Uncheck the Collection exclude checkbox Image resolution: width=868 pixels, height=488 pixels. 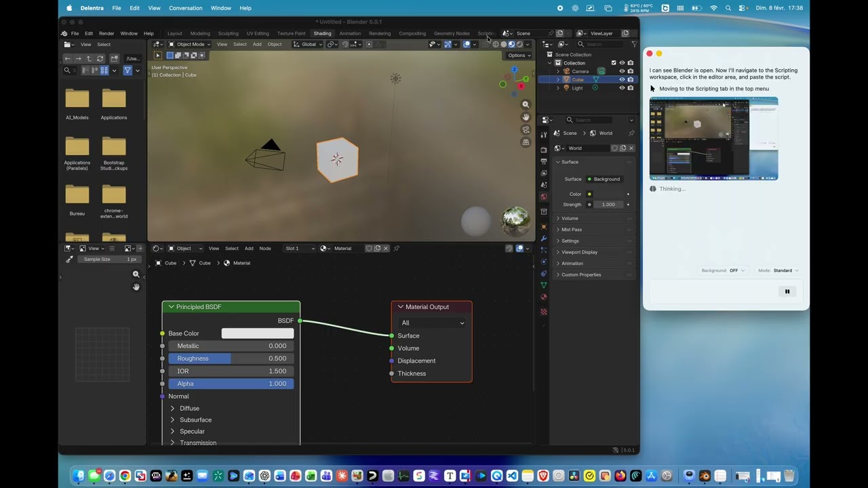(x=614, y=63)
